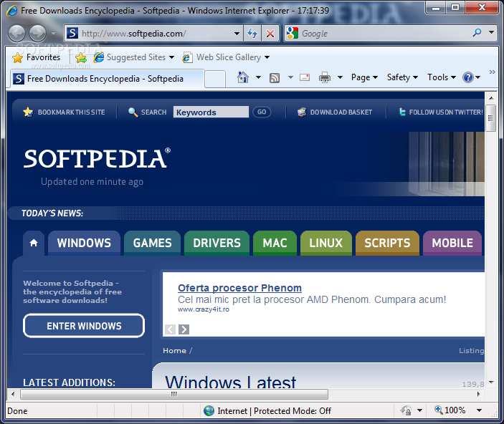Open the Tools menu
504x424 pixels.
coord(442,77)
